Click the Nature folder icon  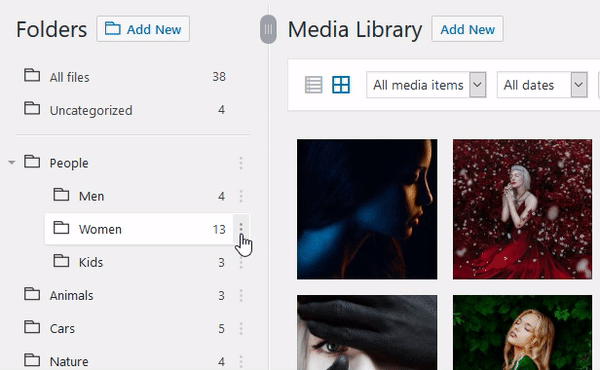tap(32, 360)
